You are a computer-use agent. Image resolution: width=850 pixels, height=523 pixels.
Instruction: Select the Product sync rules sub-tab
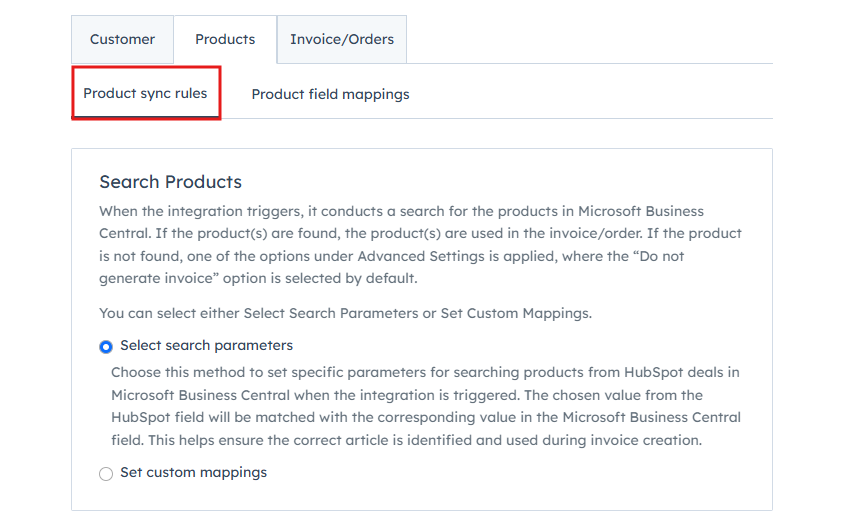(145, 93)
